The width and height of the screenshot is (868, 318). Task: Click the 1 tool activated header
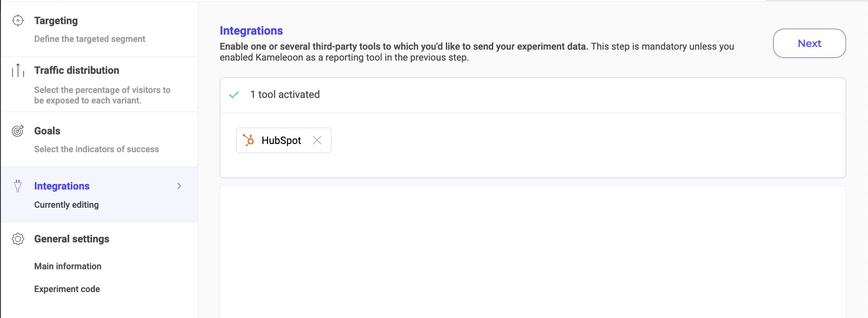(285, 95)
